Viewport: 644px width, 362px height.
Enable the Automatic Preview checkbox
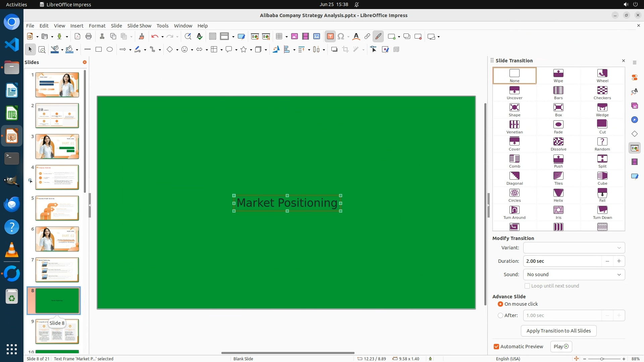[496, 347]
